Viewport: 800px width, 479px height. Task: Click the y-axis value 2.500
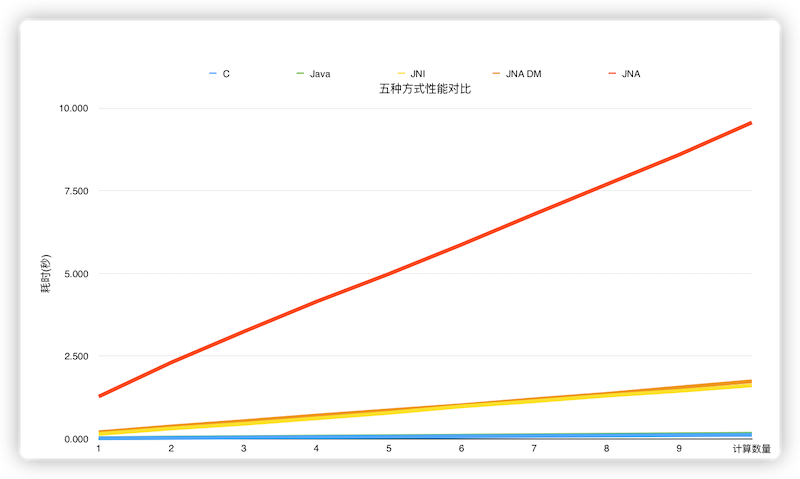76,356
